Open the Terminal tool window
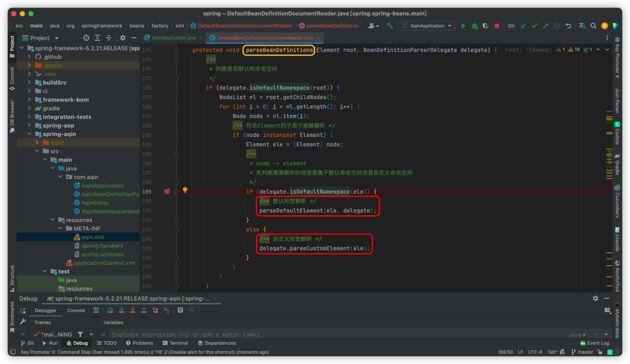 [x=175, y=343]
